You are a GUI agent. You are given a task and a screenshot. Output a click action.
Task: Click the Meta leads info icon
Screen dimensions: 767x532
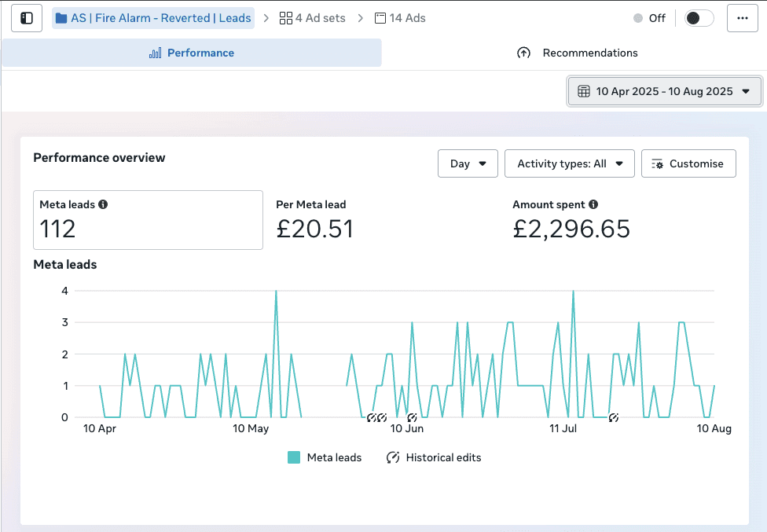coord(103,204)
